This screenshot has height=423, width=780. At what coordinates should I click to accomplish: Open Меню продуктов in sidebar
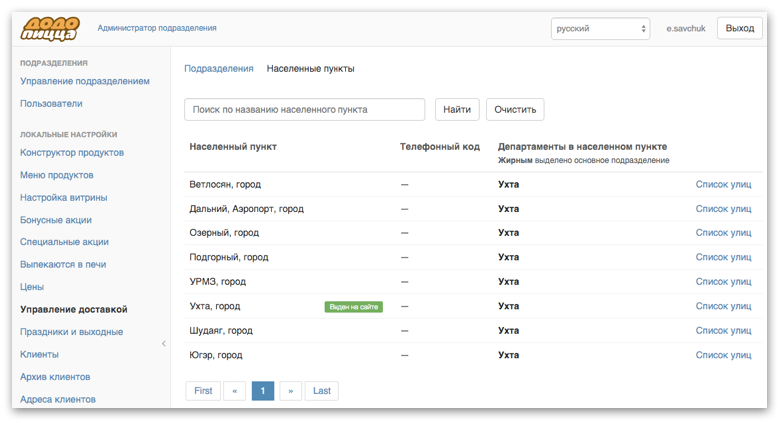click(57, 175)
